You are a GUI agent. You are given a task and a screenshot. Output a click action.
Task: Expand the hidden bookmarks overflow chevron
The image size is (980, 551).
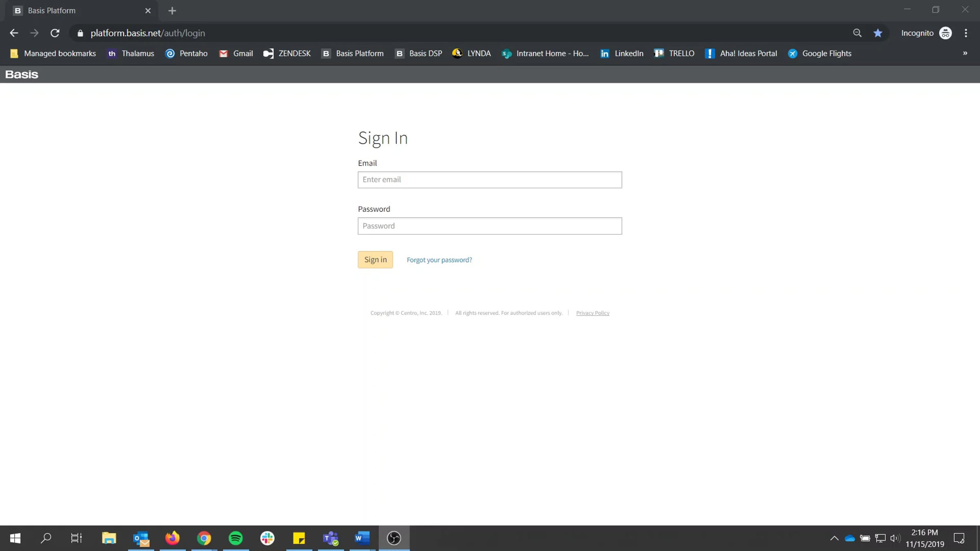click(x=965, y=53)
